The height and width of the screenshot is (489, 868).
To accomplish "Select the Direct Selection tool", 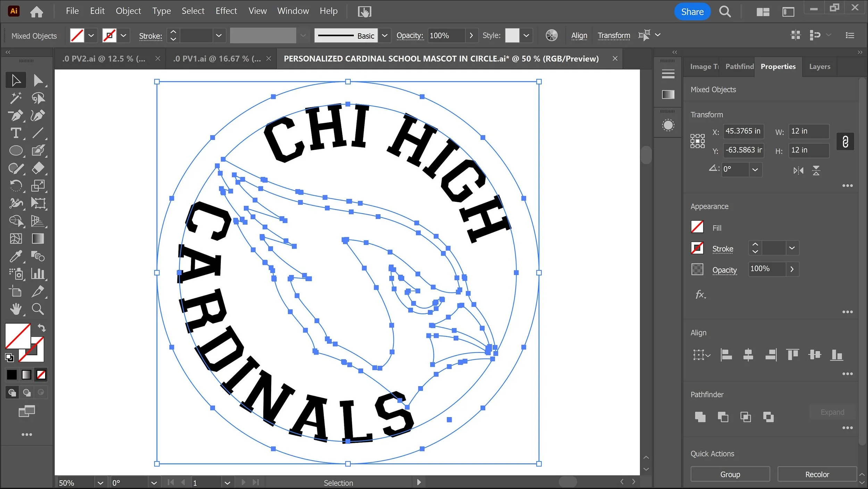I will click(x=38, y=80).
